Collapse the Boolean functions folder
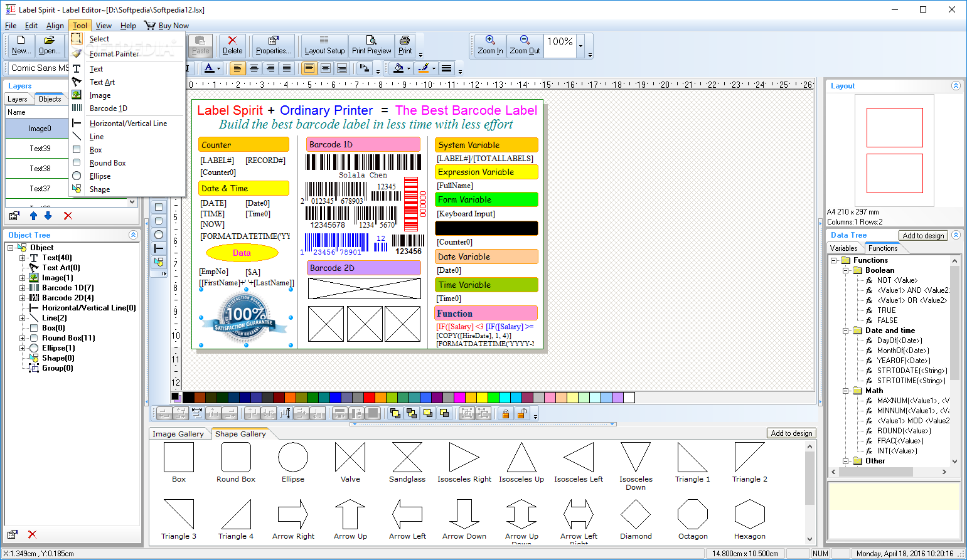The width and height of the screenshot is (967, 560). 846,270
